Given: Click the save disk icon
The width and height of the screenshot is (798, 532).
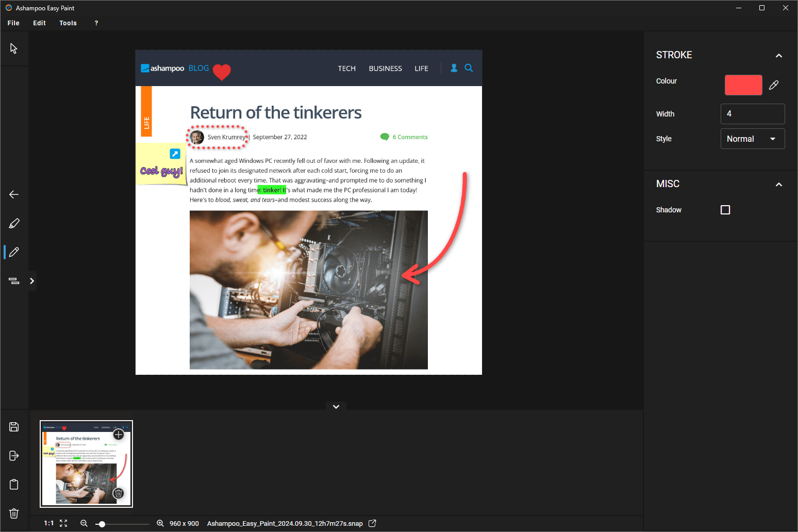Looking at the screenshot, I should (x=14, y=427).
